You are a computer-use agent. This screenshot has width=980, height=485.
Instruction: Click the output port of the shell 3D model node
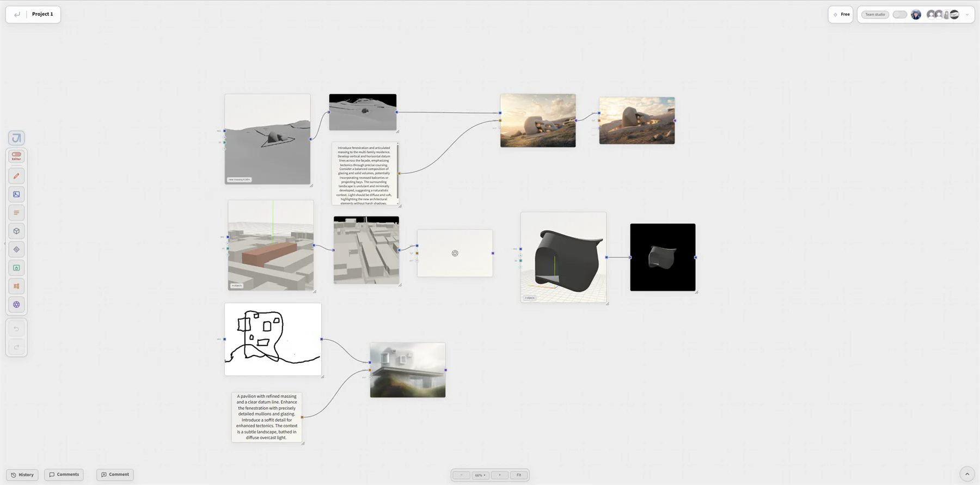click(607, 257)
